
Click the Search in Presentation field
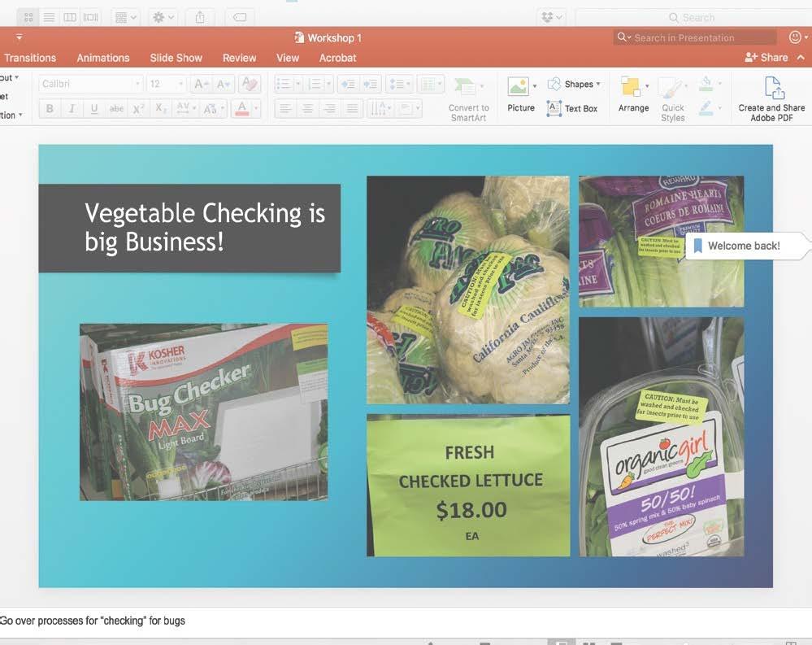[x=695, y=37]
